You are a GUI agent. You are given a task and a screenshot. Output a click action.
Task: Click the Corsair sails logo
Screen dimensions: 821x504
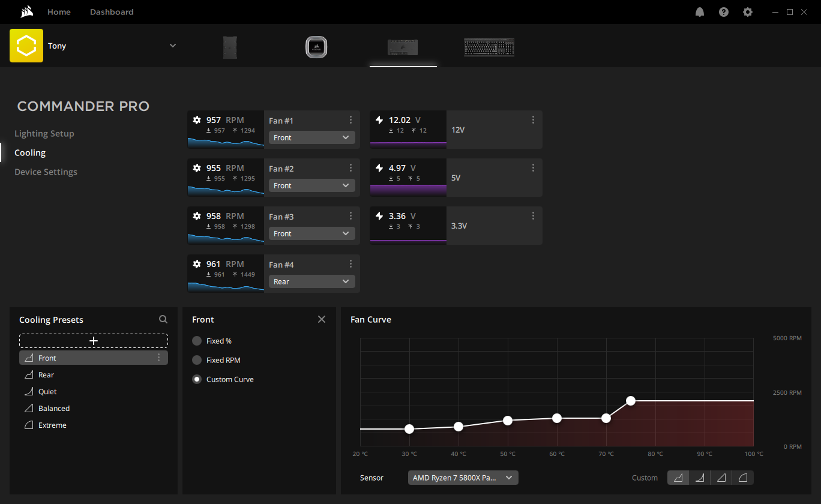26,11
